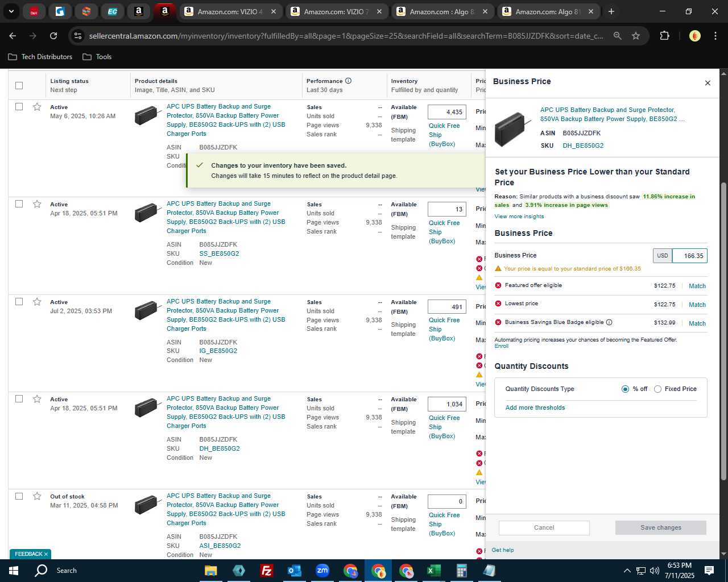Close the Business Price panel
This screenshot has height=582, width=728.
click(708, 83)
